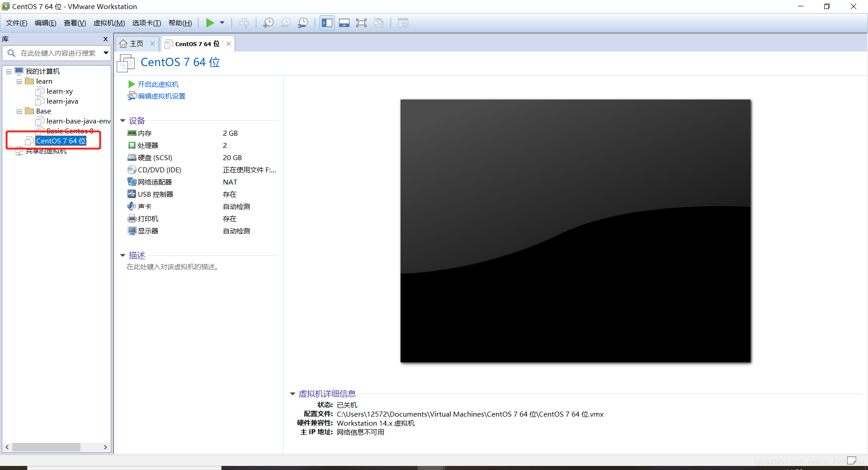Take a snapshot of this virtual machine
The image size is (868, 470).
click(x=268, y=23)
